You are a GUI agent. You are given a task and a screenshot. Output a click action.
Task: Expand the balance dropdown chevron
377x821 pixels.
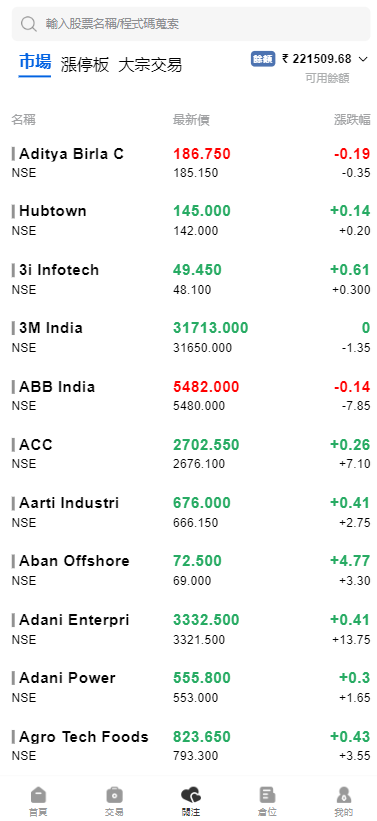coord(363,59)
